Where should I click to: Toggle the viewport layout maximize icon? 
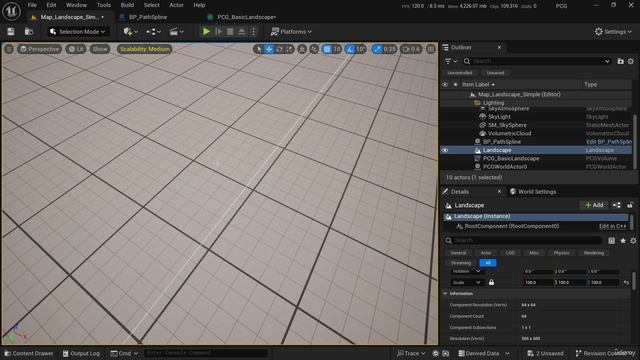click(431, 49)
